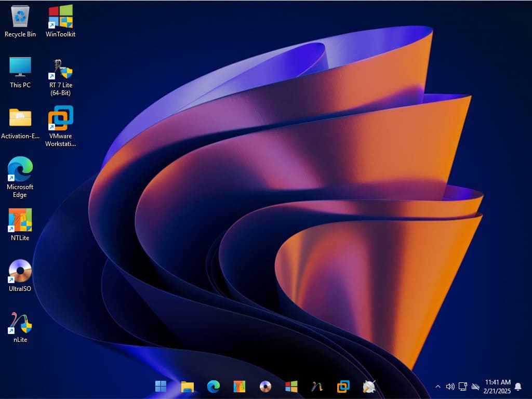Open the Windows Start menu
532x399 pixels.
coord(161,387)
